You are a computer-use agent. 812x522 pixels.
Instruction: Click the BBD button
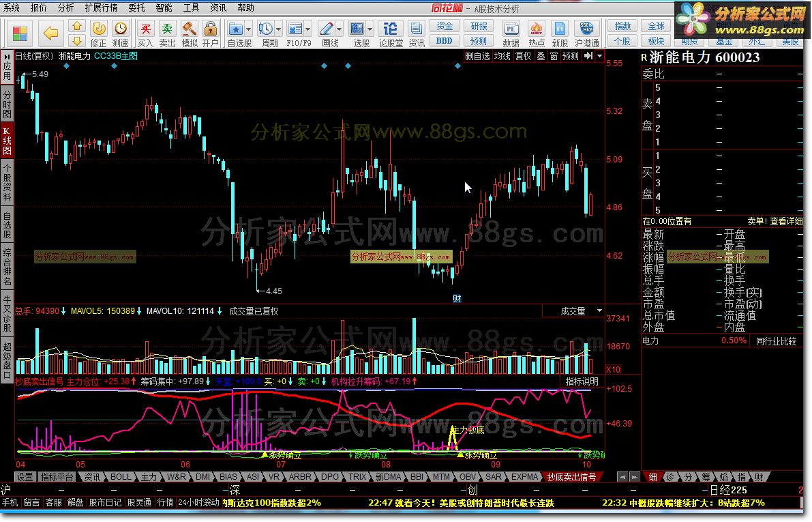point(445,41)
